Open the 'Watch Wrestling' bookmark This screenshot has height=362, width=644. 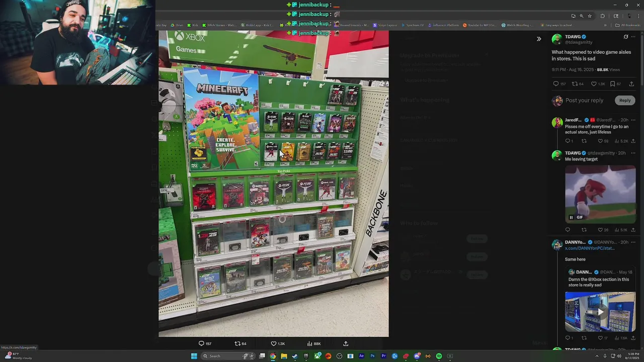[517, 25]
